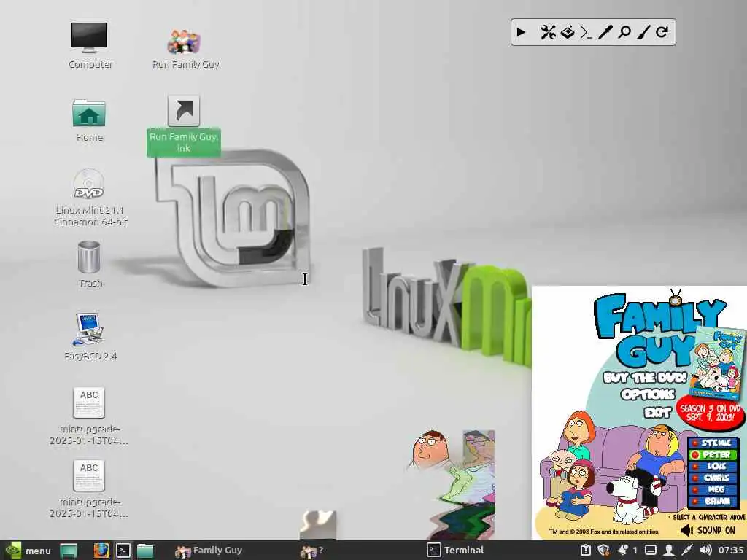Open the network connection tray icon
Viewport: 747px width, 560px height.
(x=687, y=550)
